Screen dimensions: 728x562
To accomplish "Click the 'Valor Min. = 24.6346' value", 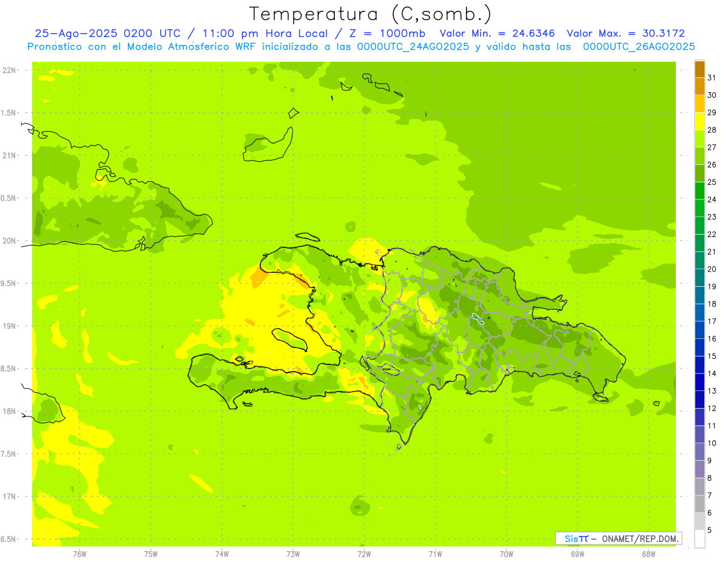I will [497, 33].
